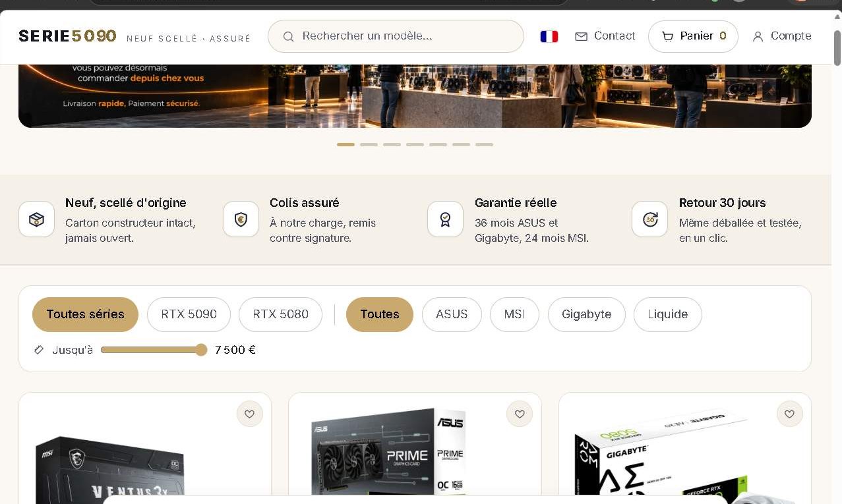
Task: Select the Toutes brands filter
Action: (380, 314)
